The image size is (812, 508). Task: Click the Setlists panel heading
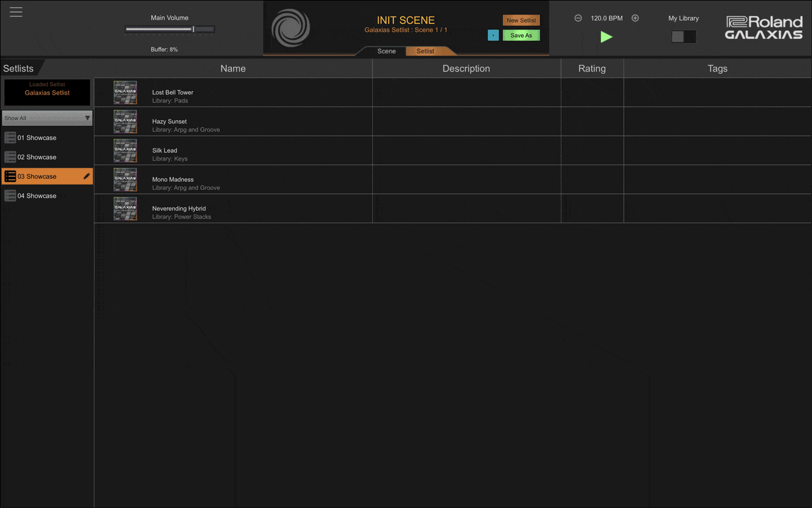click(x=19, y=69)
